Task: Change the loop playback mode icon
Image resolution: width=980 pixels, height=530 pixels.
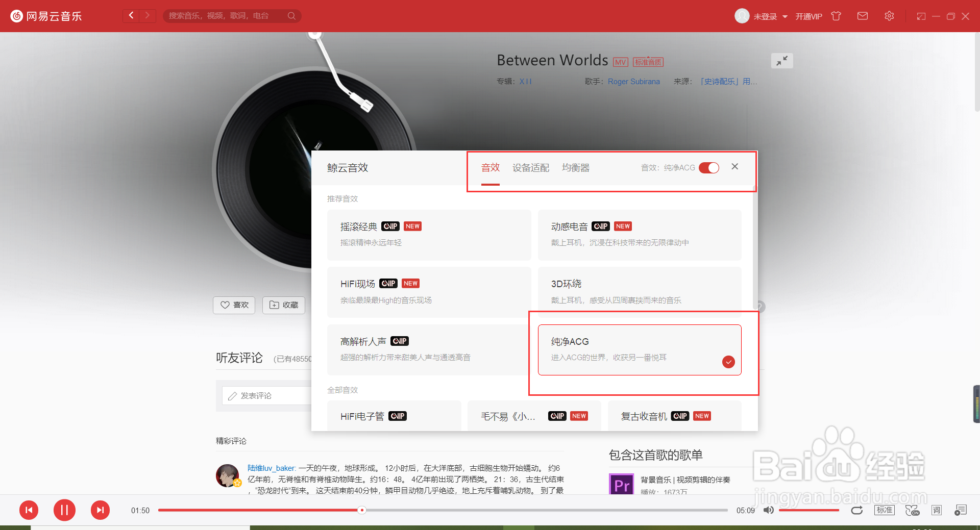Action: [857, 510]
